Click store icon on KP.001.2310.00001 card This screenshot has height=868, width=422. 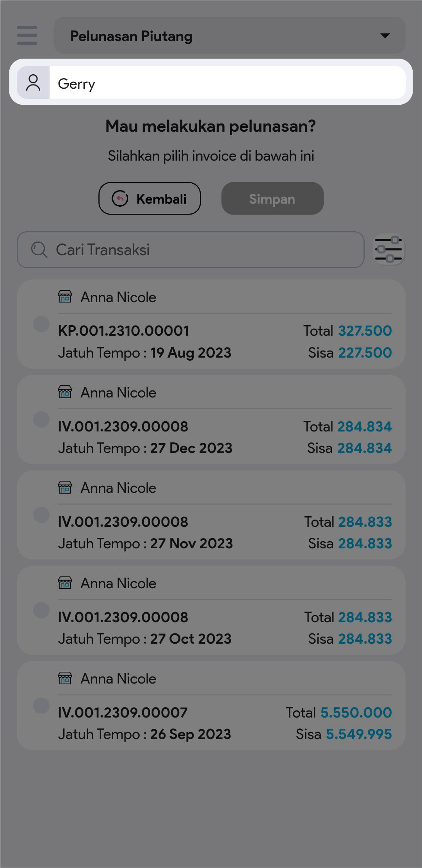pyautogui.click(x=65, y=297)
